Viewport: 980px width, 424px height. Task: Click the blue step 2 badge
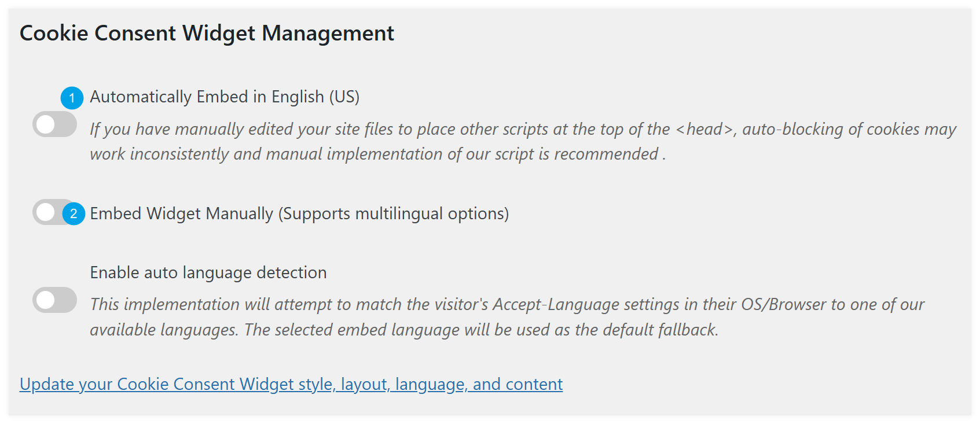click(74, 214)
